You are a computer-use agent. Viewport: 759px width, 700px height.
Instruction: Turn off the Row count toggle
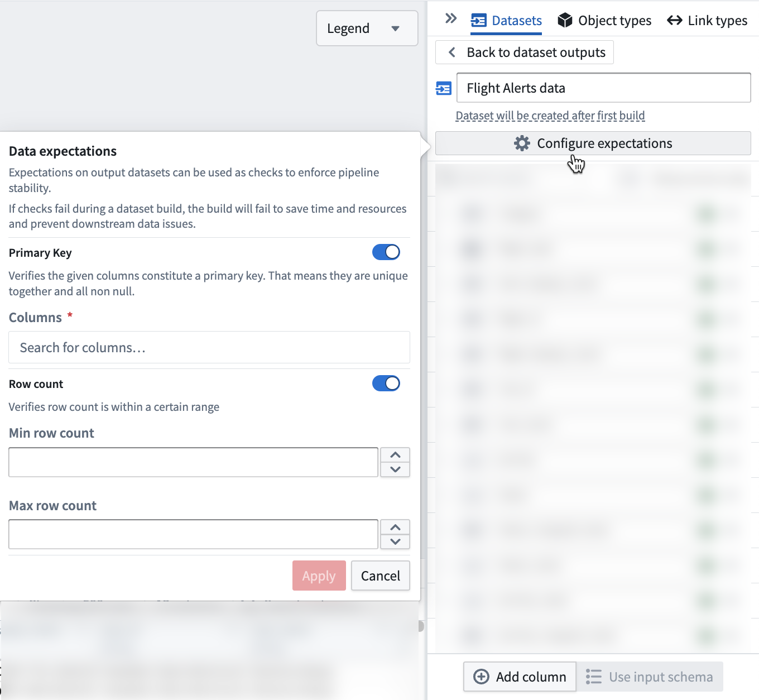386,383
